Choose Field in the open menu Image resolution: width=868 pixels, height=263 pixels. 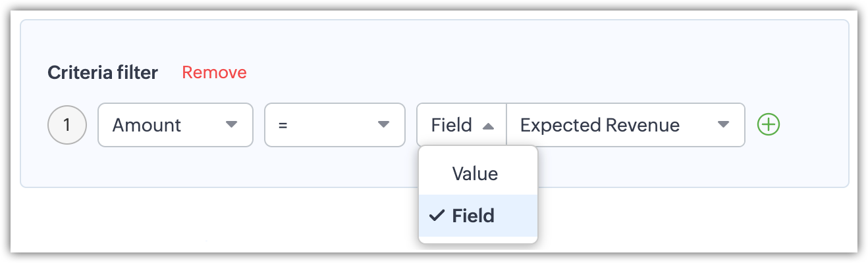click(473, 216)
